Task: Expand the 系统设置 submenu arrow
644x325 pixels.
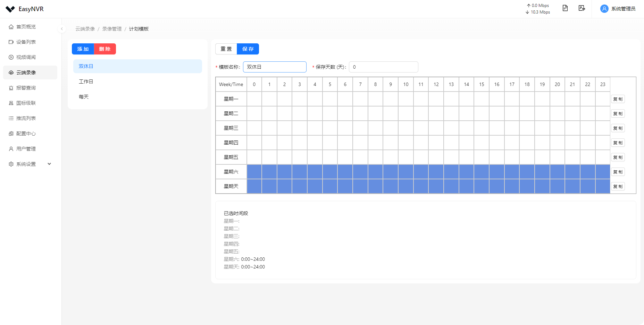Action: tap(49, 164)
